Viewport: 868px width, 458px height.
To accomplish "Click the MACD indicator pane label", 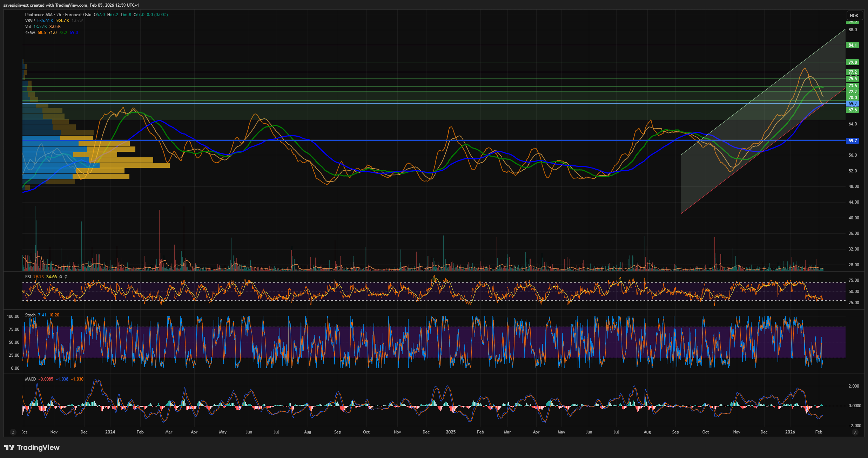I will pyautogui.click(x=31, y=379).
